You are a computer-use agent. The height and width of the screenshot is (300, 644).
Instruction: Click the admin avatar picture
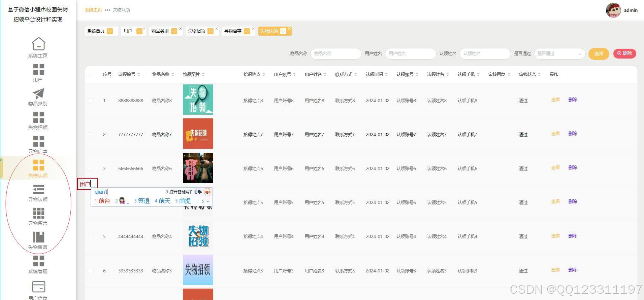[613, 10]
